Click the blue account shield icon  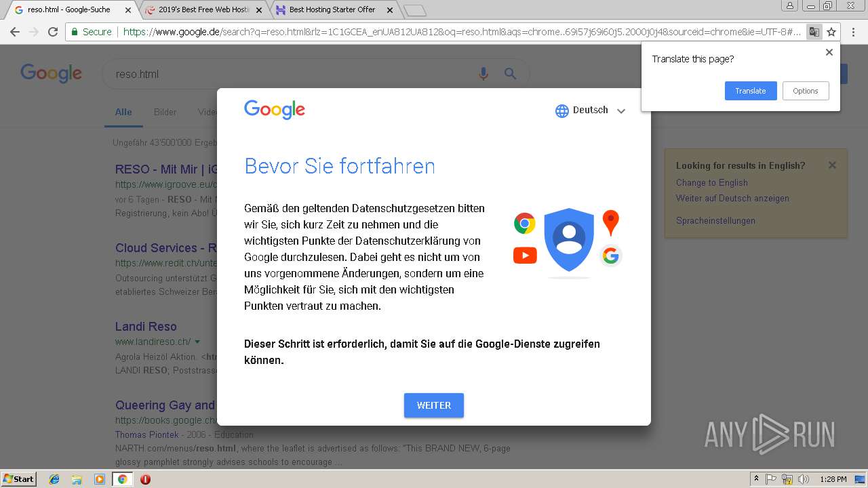pyautogui.click(x=569, y=240)
